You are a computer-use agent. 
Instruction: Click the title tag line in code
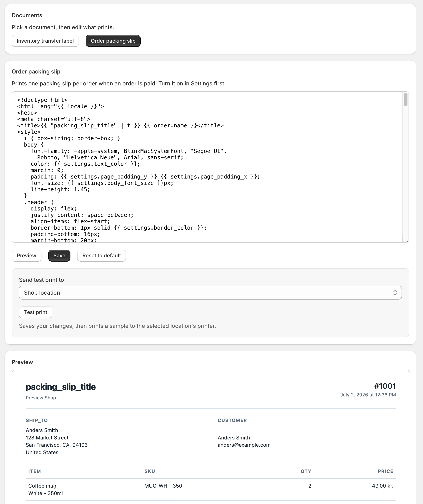(120, 125)
